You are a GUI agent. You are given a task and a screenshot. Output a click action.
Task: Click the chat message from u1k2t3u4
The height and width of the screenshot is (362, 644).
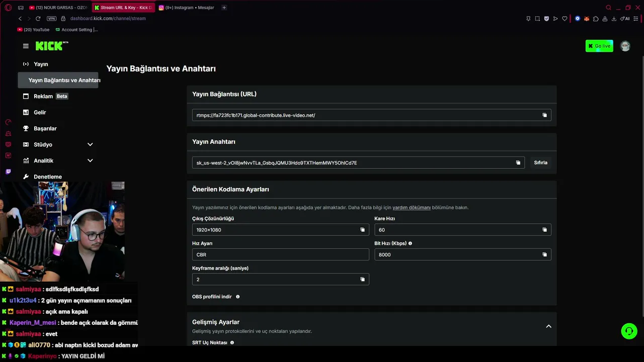pyautogui.click(x=69, y=300)
